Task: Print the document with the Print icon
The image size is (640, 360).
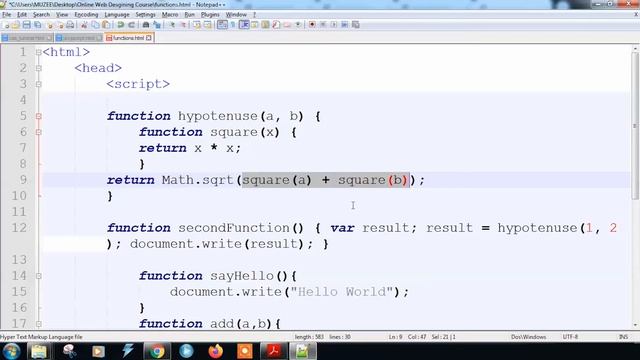Action: click(x=70, y=25)
